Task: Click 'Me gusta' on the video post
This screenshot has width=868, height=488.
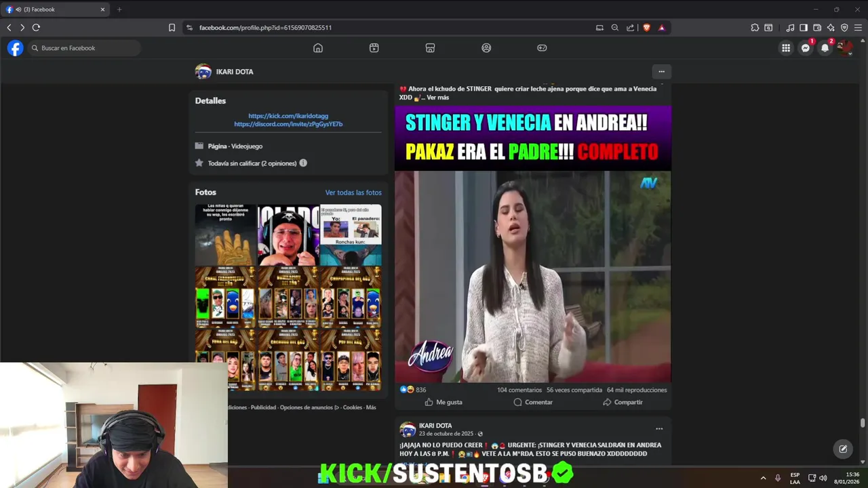Action: click(443, 402)
